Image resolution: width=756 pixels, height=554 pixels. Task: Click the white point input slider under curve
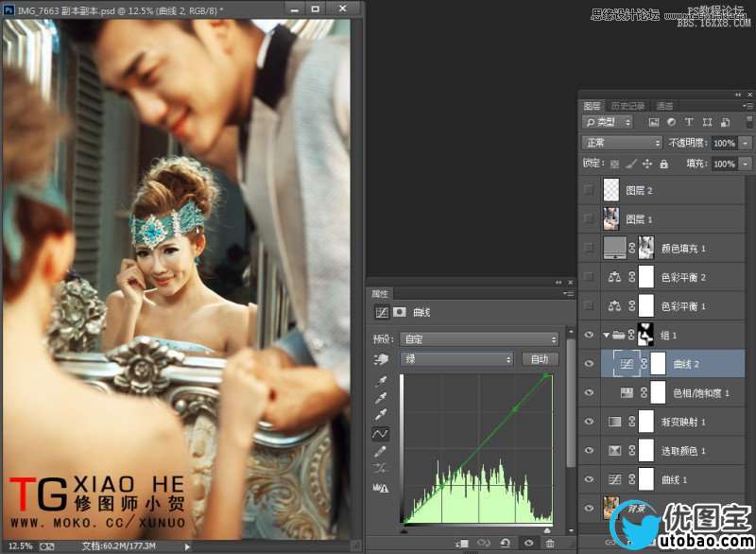pos(547,530)
